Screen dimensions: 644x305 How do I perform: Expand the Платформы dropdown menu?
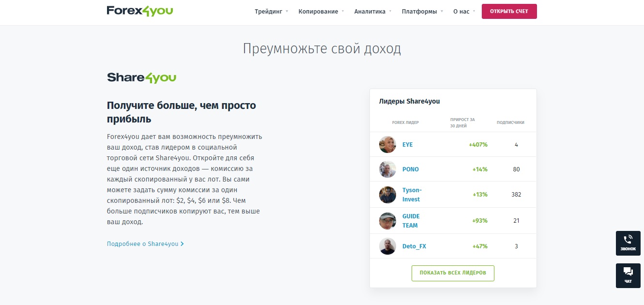click(419, 11)
